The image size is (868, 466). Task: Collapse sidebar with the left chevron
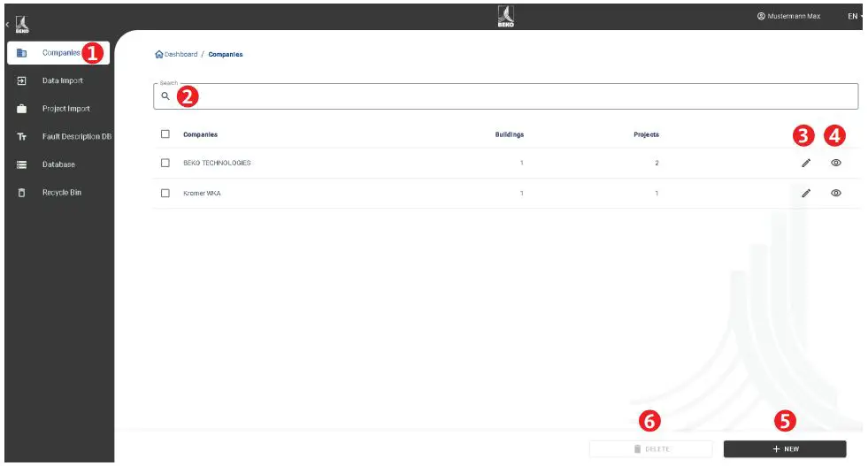tap(7, 25)
